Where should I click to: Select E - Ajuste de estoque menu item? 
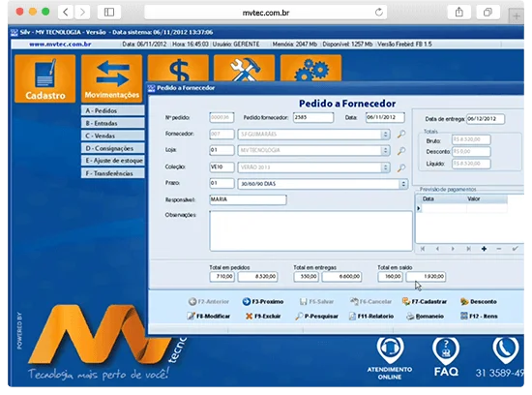point(112,161)
